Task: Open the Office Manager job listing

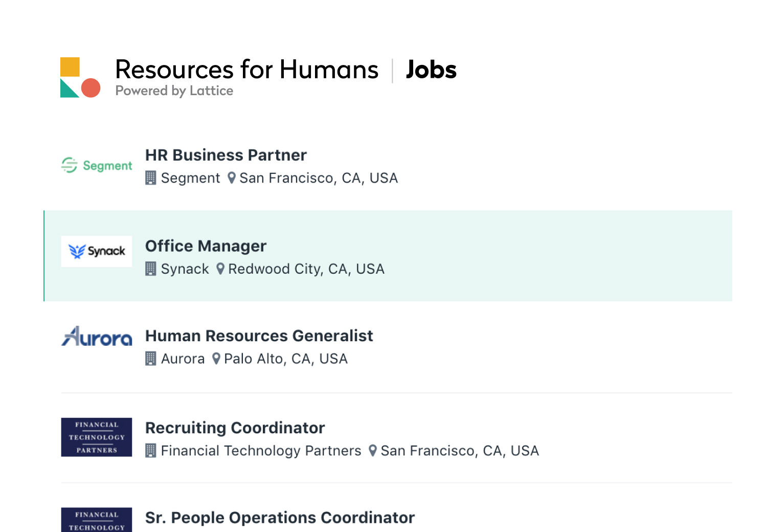Action: click(206, 246)
